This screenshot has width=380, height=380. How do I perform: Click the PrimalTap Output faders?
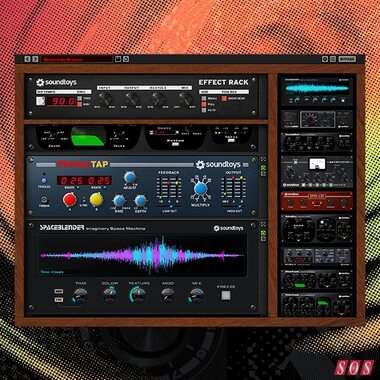click(x=234, y=187)
